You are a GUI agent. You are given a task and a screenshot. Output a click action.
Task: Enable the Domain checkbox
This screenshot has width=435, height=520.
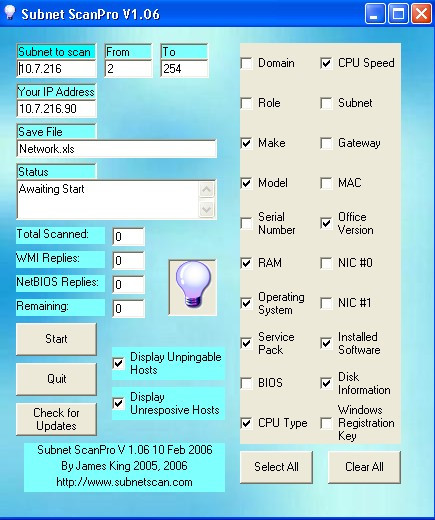(x=246, y=63)
